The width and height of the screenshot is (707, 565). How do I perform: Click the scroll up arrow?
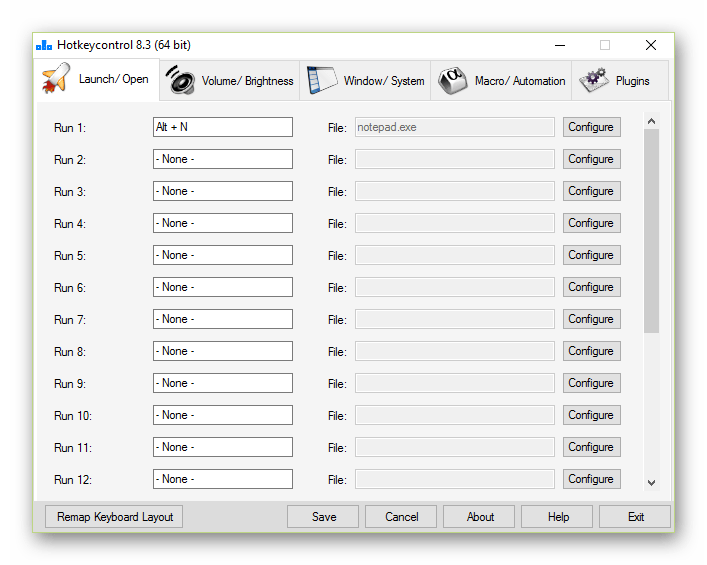(x=651, y=121)
